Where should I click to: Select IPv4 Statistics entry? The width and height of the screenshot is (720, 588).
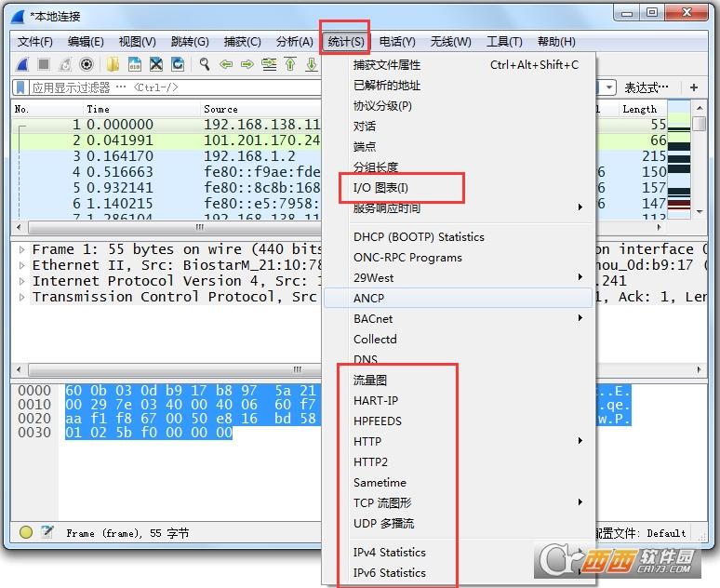[458, 553]
